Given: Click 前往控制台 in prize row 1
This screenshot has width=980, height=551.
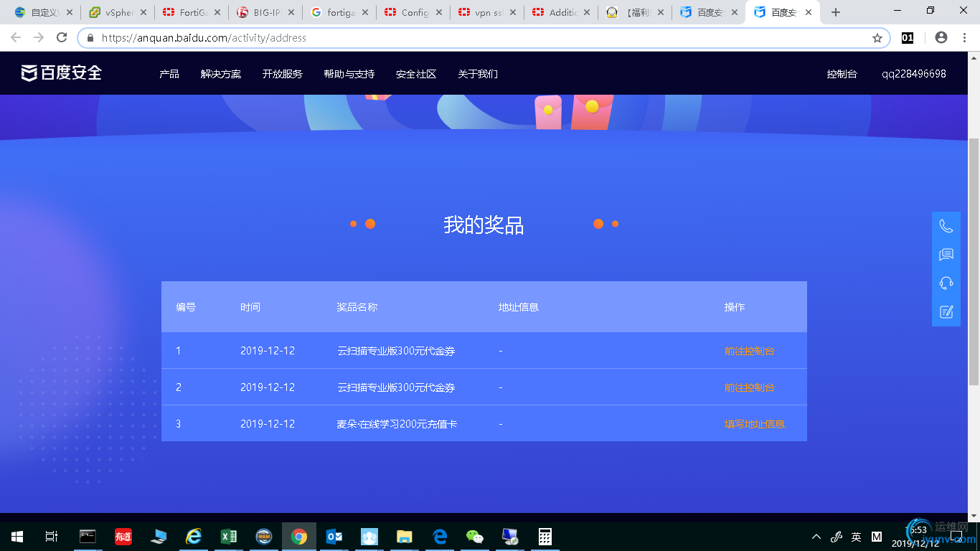Looking at the screenshot, I should pos(749,351).
